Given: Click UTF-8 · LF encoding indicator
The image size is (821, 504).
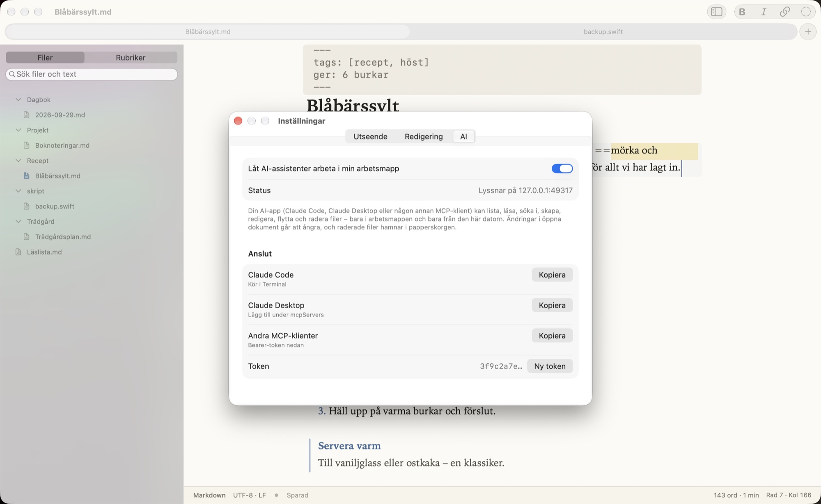Looking at the screenshot, I should 250,495.
